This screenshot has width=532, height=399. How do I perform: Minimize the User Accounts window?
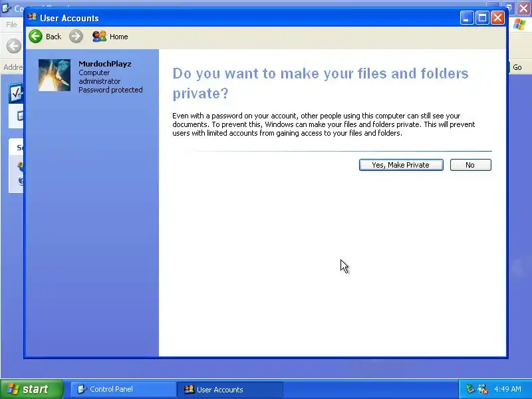click(467, 18)
